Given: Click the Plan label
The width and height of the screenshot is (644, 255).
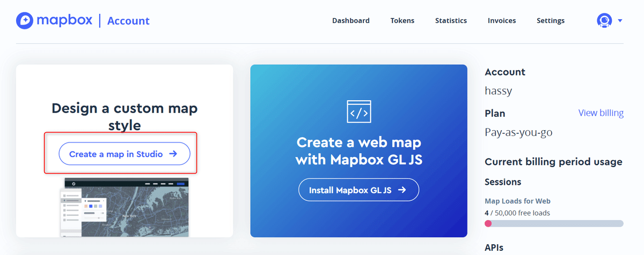Looking at the screenshot, I should (495, 114).
